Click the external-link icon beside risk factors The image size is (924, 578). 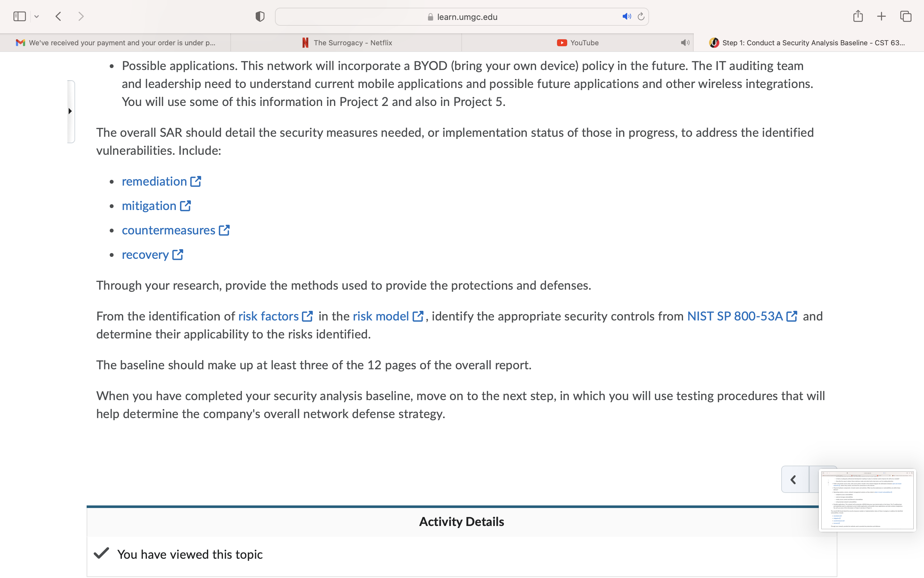tap(308, 316)
